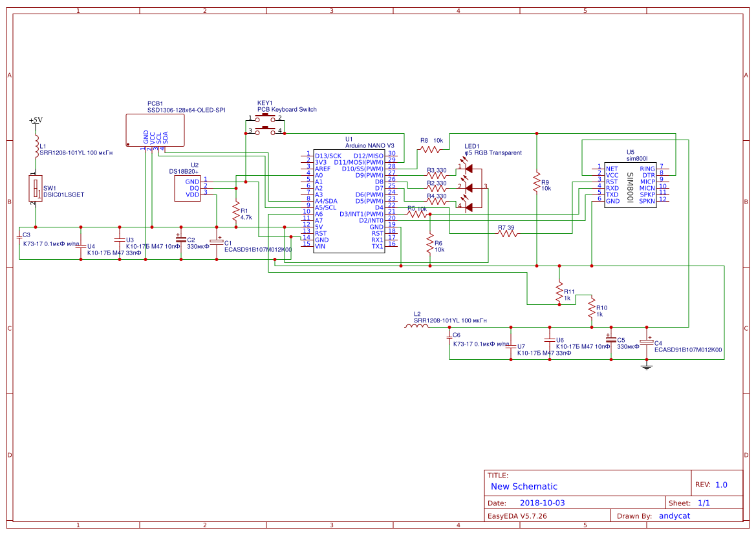This screenshot has width=756, height=535.
Task: Select the Arduino NANO V3 symbol
Action: point(349,200)
